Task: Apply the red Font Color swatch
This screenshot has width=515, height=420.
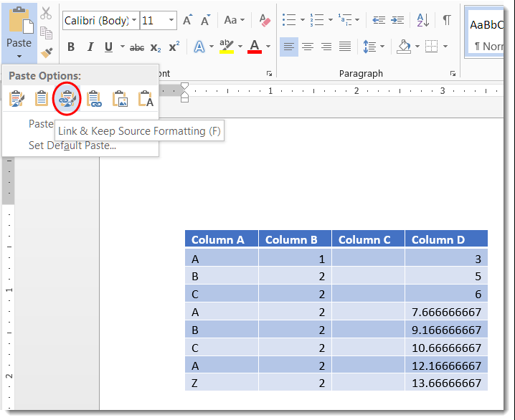Action: point(254,47)
